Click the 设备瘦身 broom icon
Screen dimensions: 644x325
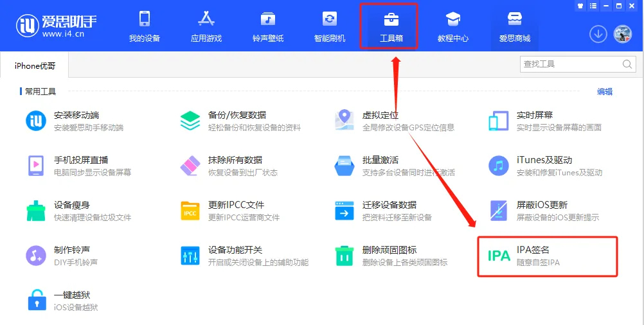pyautogui.click(x=36, y=211)
